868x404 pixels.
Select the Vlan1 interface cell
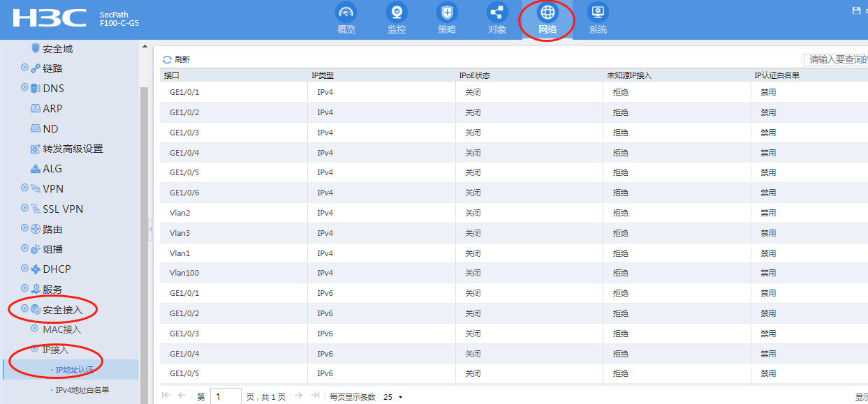click(x=179, y=253)
